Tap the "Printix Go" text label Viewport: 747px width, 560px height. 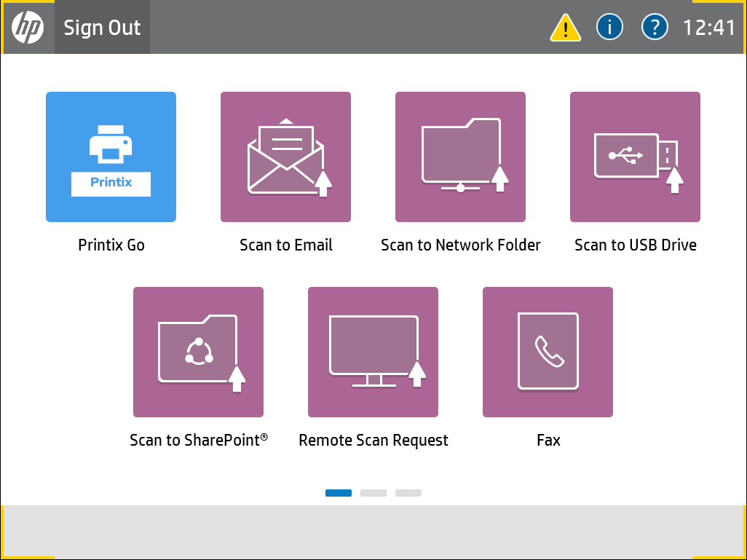click(111, 245)
